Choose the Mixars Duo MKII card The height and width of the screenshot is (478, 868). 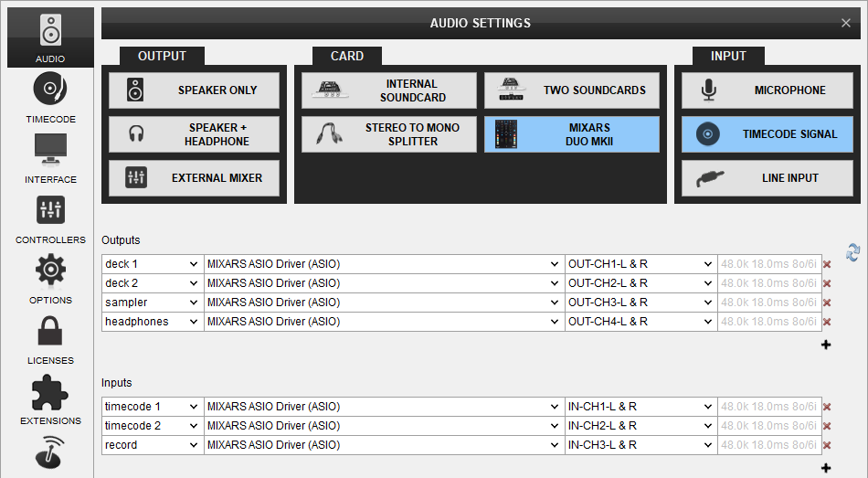[571, 134]
